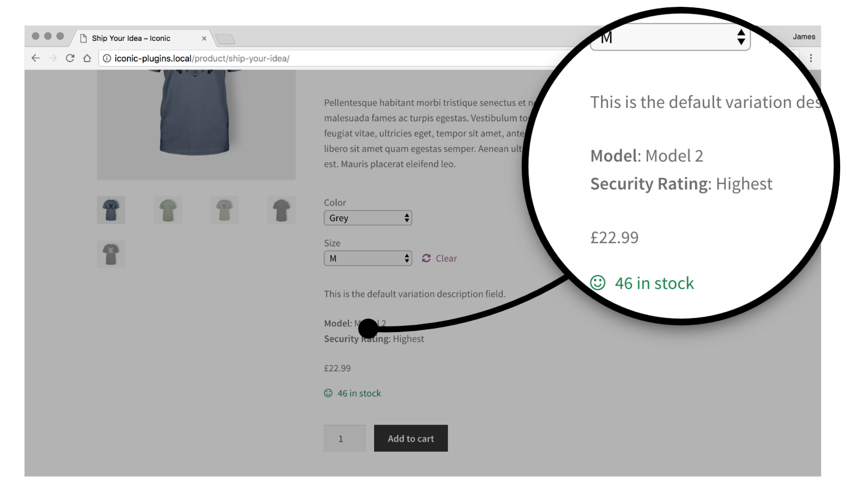Screen dimensions: 847x504
Task: Click the Size stepper dropdown arrow
Action: [x=406, y=258]
